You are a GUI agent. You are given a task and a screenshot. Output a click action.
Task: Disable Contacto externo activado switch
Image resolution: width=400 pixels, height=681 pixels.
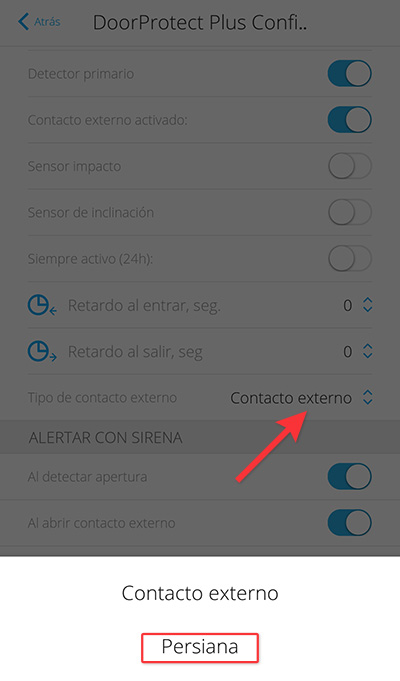pyautogui.click(x=350, y=119)
